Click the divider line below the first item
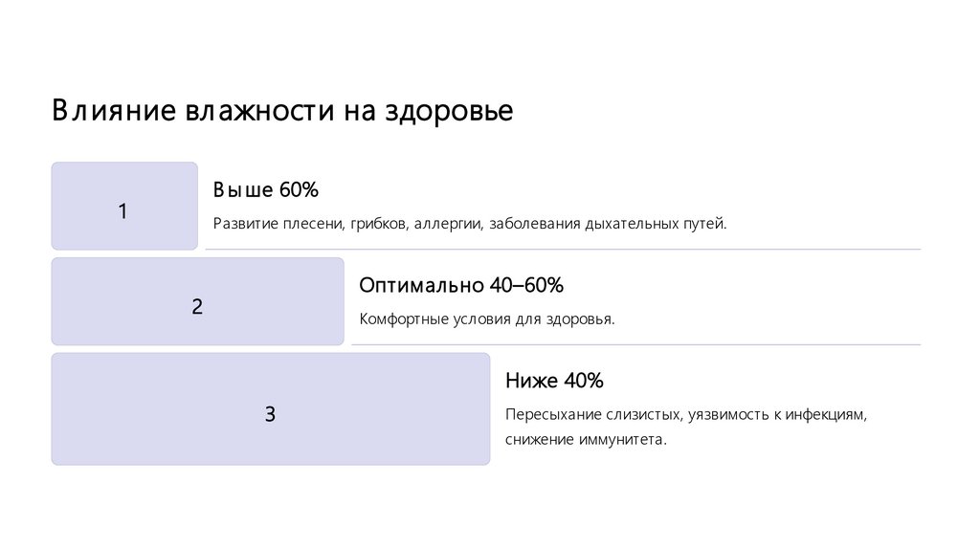Image resolution: width=980 pixels, height=549 pixels. tap(563, 249)
